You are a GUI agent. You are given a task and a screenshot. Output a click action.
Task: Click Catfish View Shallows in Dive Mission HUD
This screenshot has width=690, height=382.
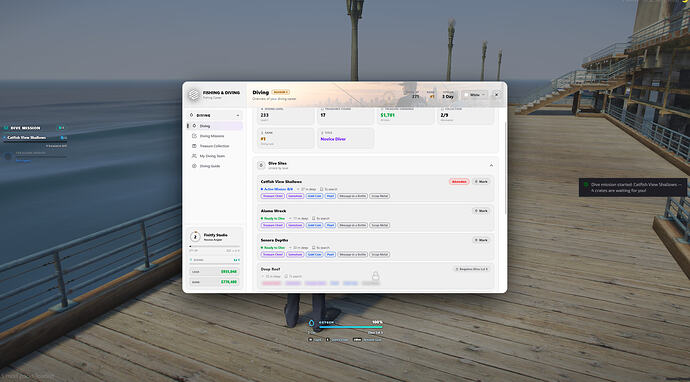pos(26,138)
